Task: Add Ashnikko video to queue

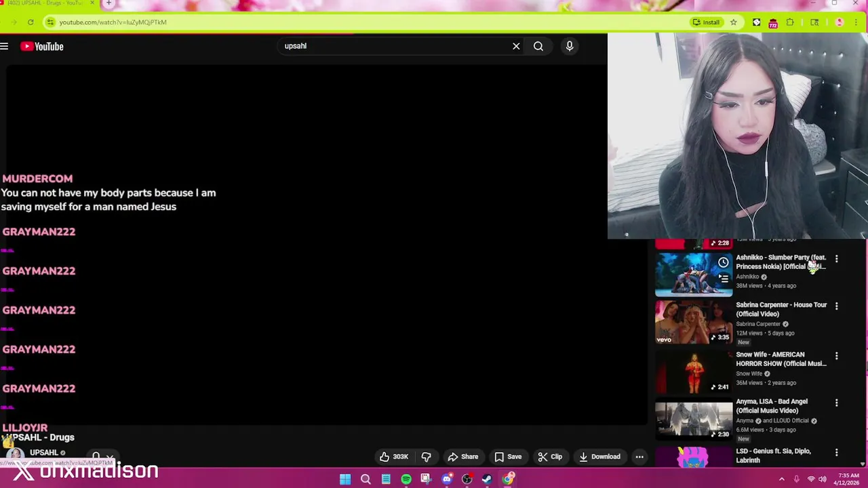Action: tap(724, 278)
